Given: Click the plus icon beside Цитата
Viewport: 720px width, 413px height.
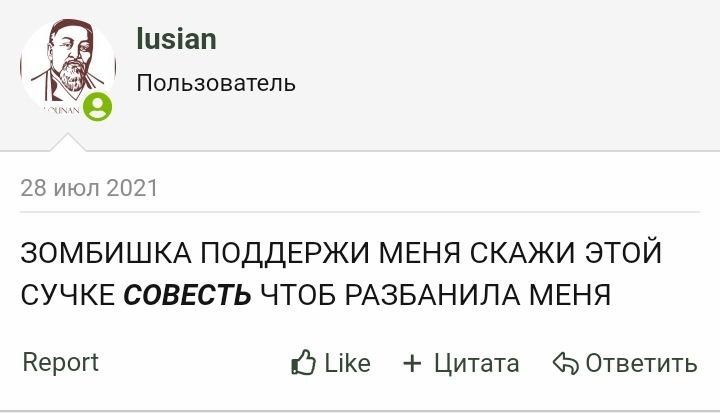Looking at the screenshot, I should 412,363.
